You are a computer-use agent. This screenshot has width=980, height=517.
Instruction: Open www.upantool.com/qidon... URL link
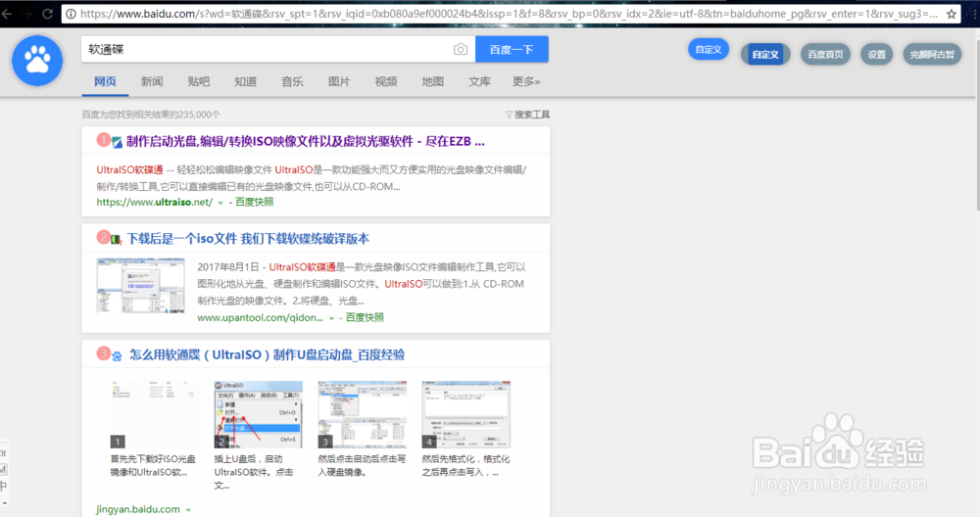click(x=260, y=318)
